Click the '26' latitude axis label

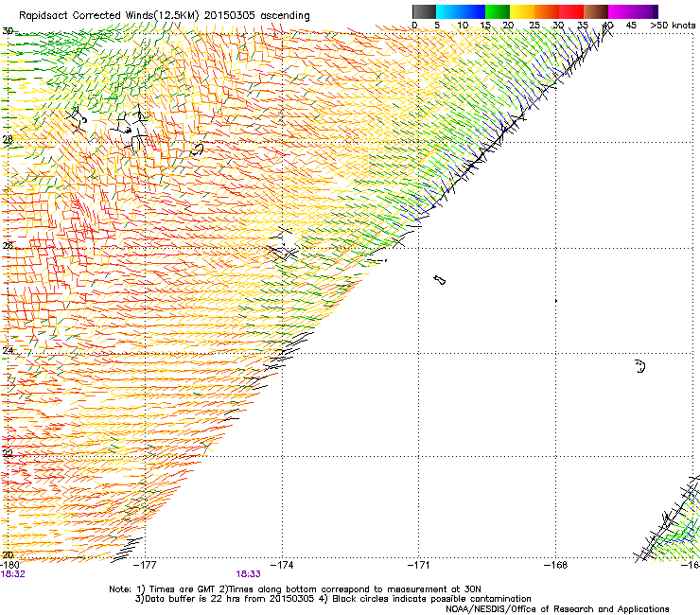[x=8, y=246]
